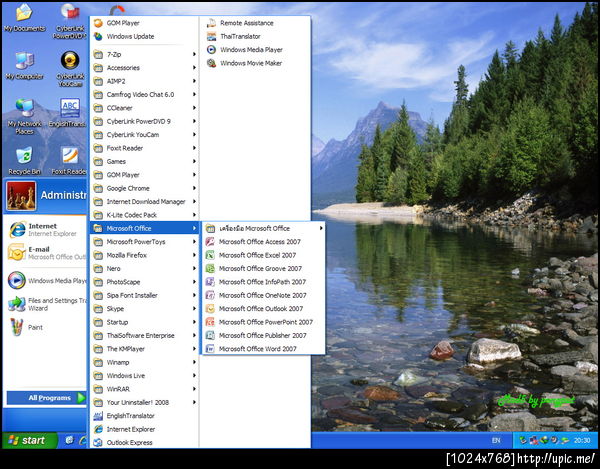Click the taskbar clock showing 20:30
Image resolution: width=600 pixels, height=469 pixels.
coord(582,440)
